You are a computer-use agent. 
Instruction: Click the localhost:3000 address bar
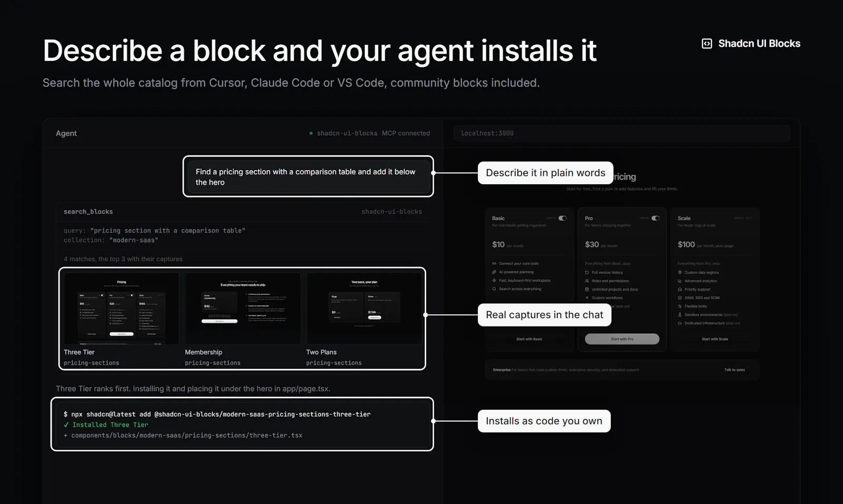622,133
